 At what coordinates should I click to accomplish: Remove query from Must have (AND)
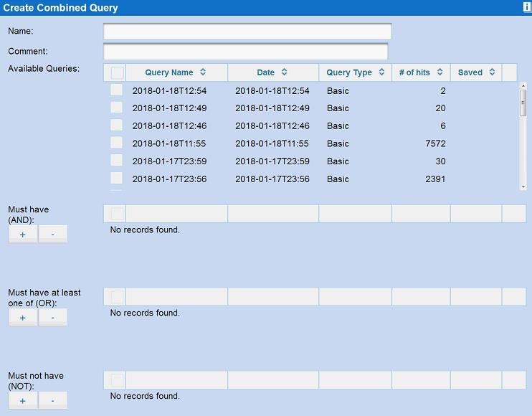pyautogui.click(x=52, y=234)
